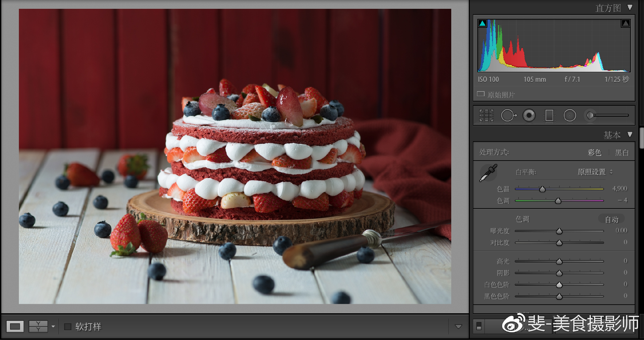Activate the Red Eye Correction tool
This screenshot has height=340, width=644.
[529, 115]
